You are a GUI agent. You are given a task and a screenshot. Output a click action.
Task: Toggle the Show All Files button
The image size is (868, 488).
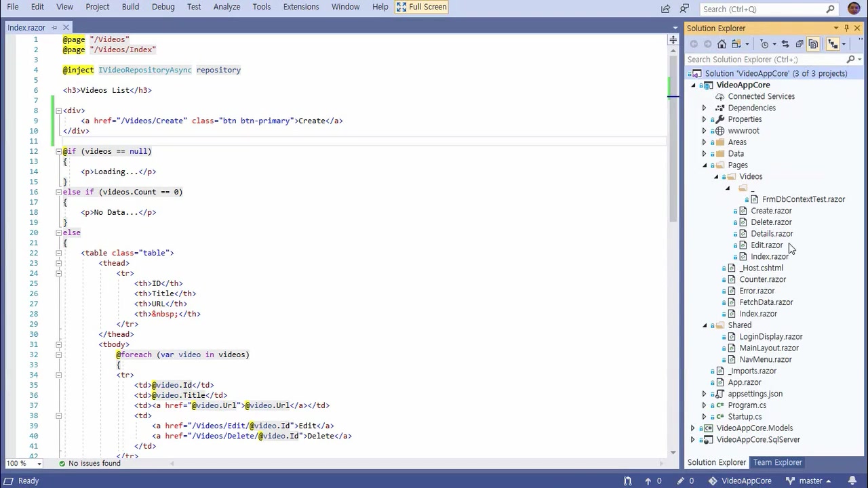813,44
